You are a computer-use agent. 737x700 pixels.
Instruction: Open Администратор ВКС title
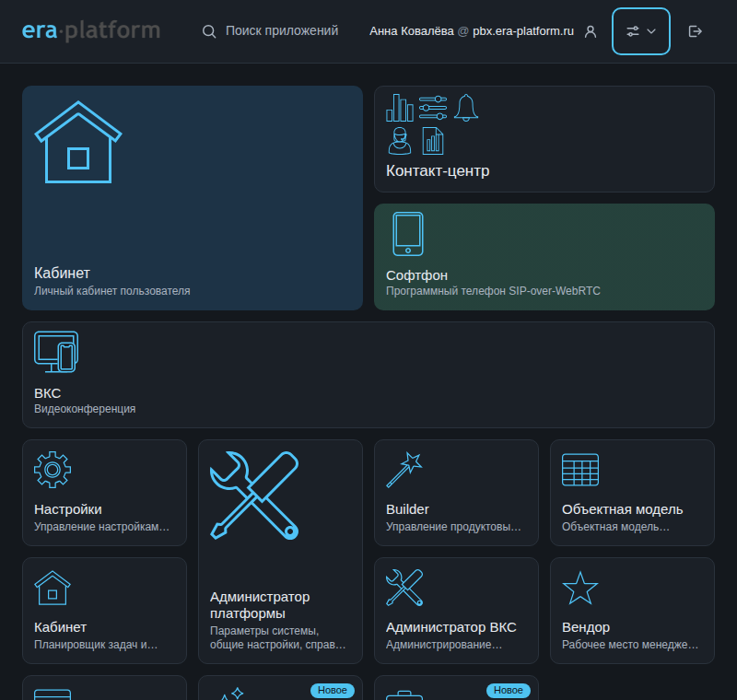pos(451,627)
